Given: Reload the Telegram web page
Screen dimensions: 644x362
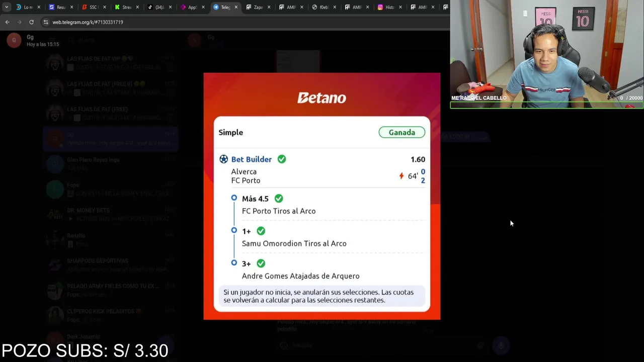Looking at the screenshot, I should point(31,22).
